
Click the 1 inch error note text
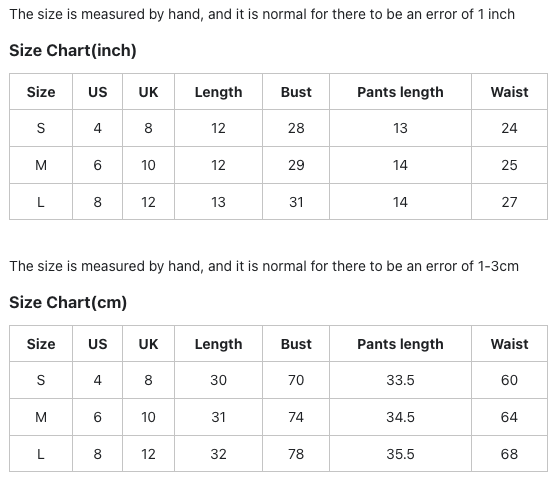coord(262,15)
